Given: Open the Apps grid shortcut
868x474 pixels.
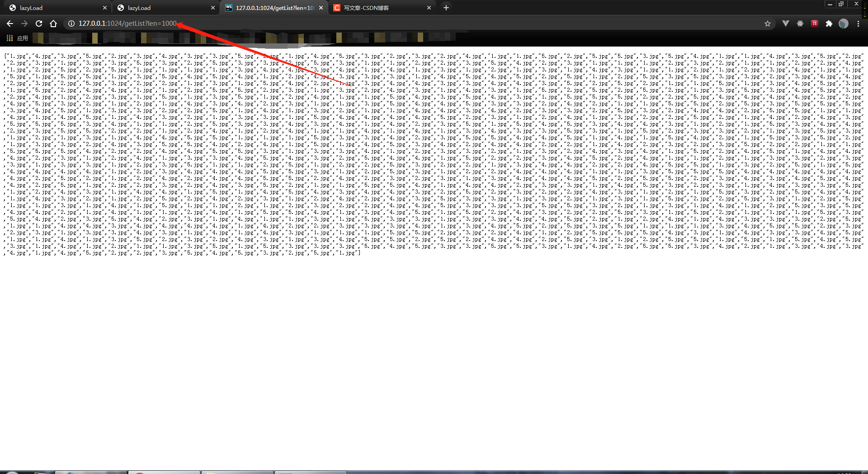Looking at the screenshot, I should tap(9, 38).
